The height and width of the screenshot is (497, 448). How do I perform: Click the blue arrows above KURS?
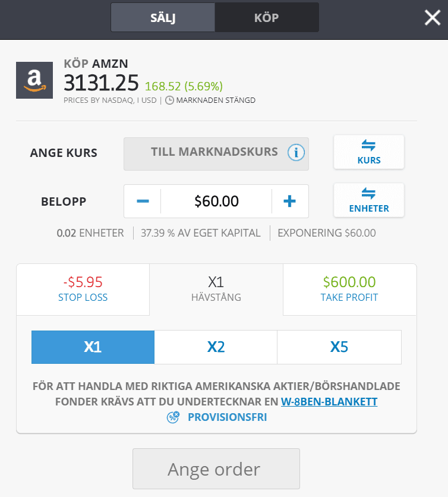click(x=368, y=146)
